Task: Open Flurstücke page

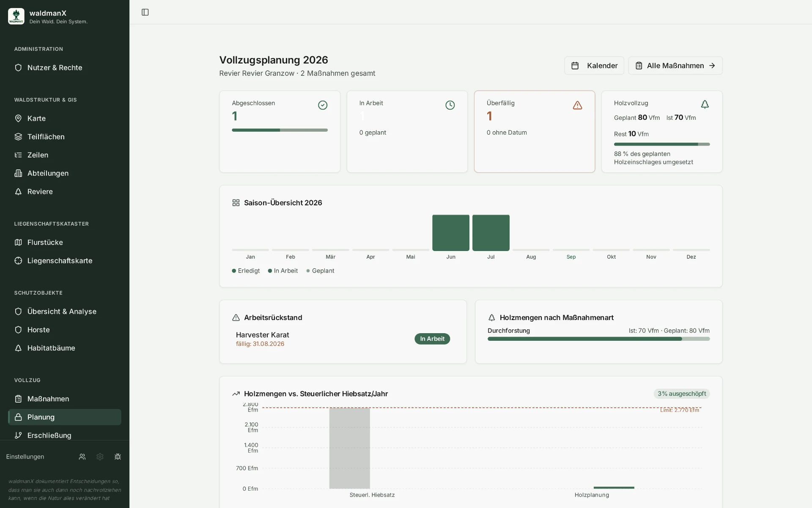Action: pos(65,242)
